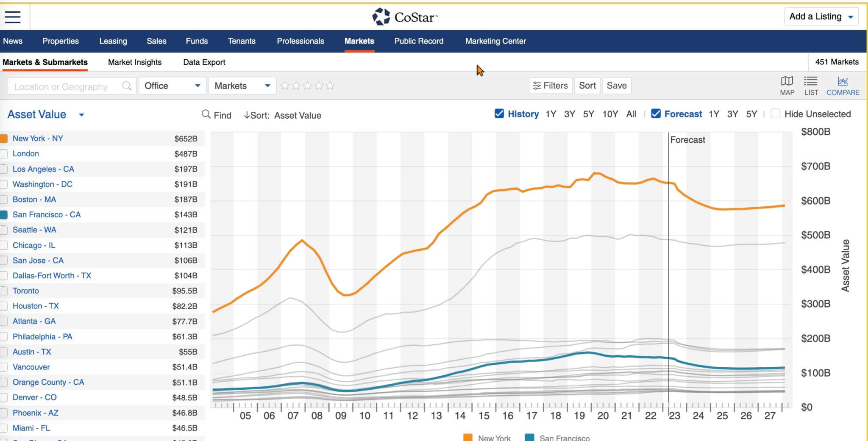Toggle the History checkbox
The height and width of the screenshot is (441, 868).
(499, 114)
